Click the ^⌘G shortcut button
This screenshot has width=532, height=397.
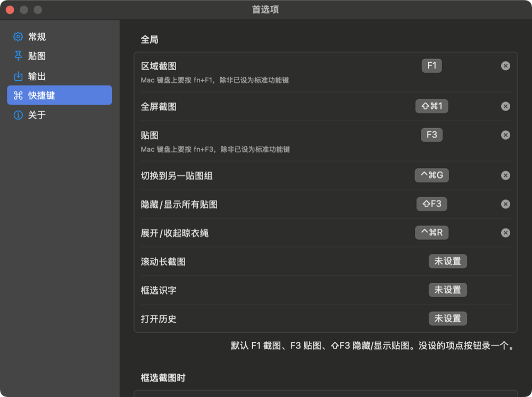tap(431, 175)
